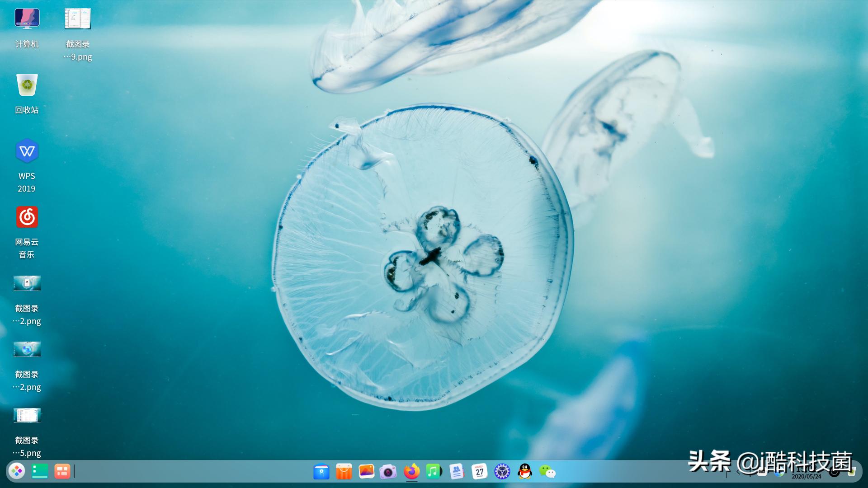Click the 2020/05/24 date in the tray

click(x=806, y=476)
